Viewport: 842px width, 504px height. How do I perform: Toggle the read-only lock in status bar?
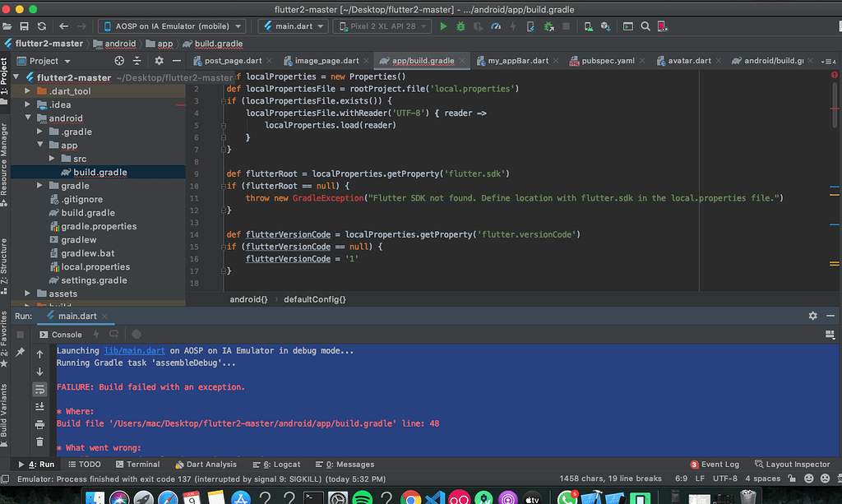point(793,478)
